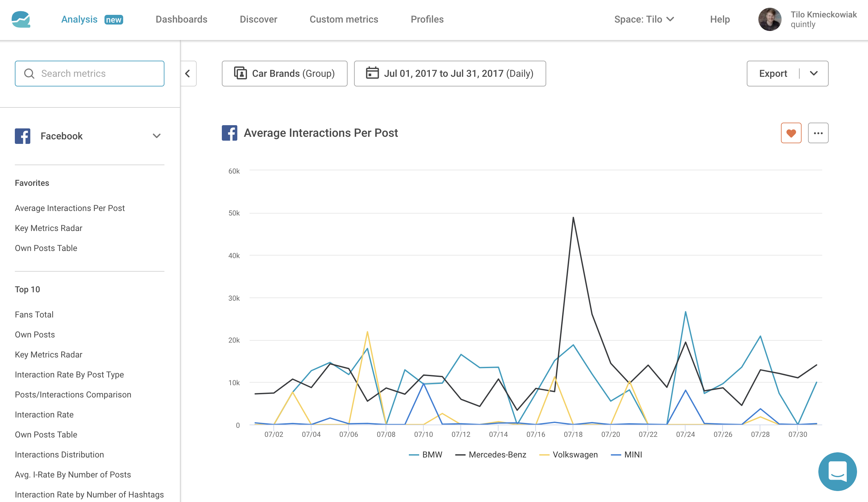This screenshot has height=502, width=868.
Task: Click Mercedes-Benz peak point on 07/18
Action: [x=573, y=217]
